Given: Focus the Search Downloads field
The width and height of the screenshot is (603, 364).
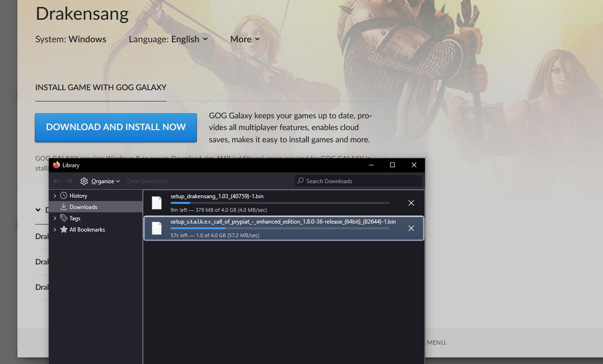Looking at the screenshot, I should 358,181.
